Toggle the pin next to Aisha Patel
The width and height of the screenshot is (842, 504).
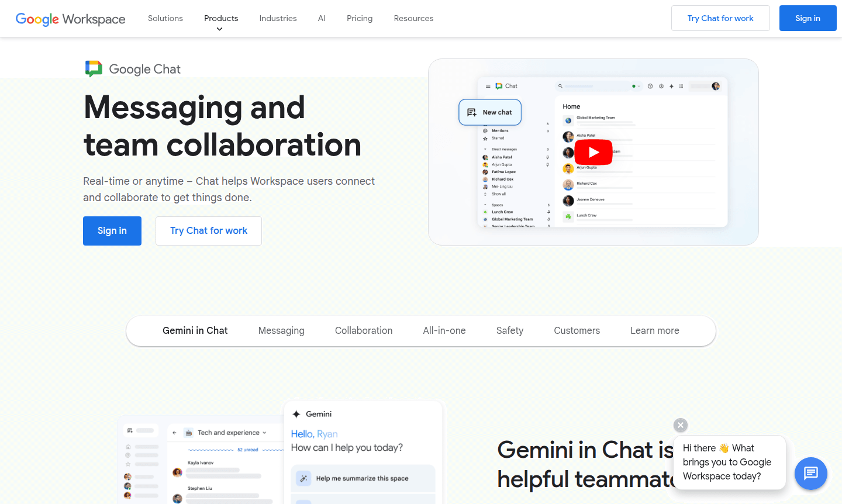(548, 157)
